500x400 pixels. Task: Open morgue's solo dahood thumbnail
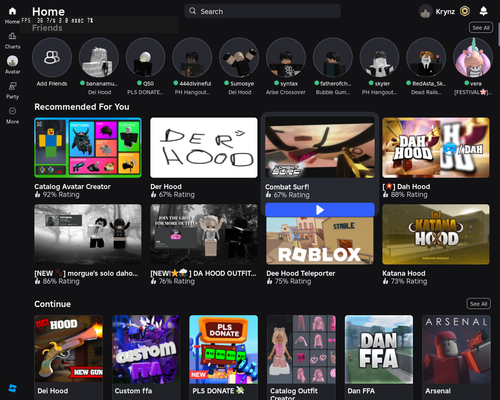[88, 234]
